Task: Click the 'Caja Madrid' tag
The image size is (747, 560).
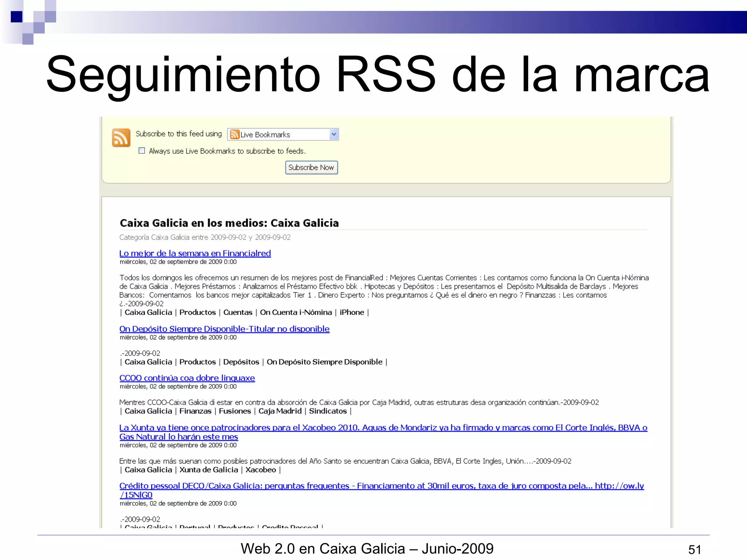Action: pos(280,411)
